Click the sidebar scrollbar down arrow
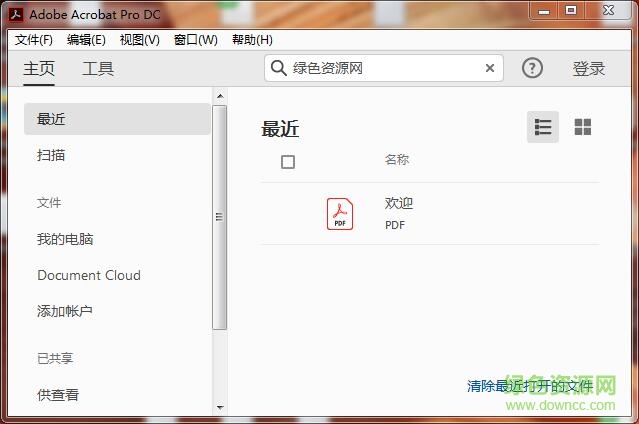Screen dimensions: 639x424 220,407
